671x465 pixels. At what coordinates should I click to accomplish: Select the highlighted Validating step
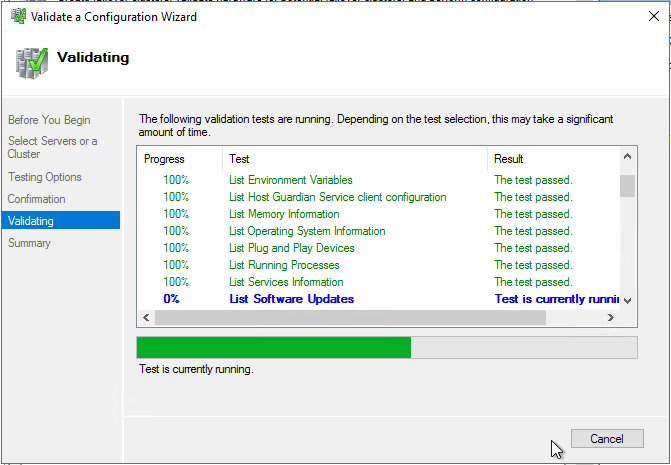61,221
